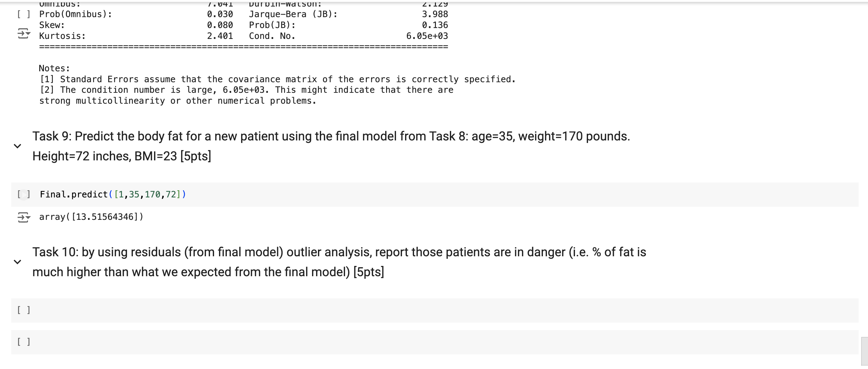Select the array([13.51564346]) output text
Image resolution: width=868 pixels, height=369 pixels.
point(90,217)
